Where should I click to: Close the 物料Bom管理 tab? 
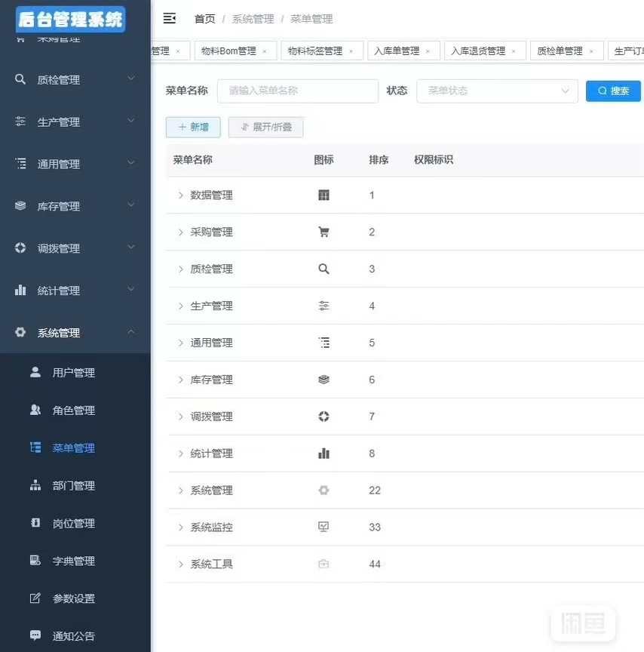coord(265,51)
